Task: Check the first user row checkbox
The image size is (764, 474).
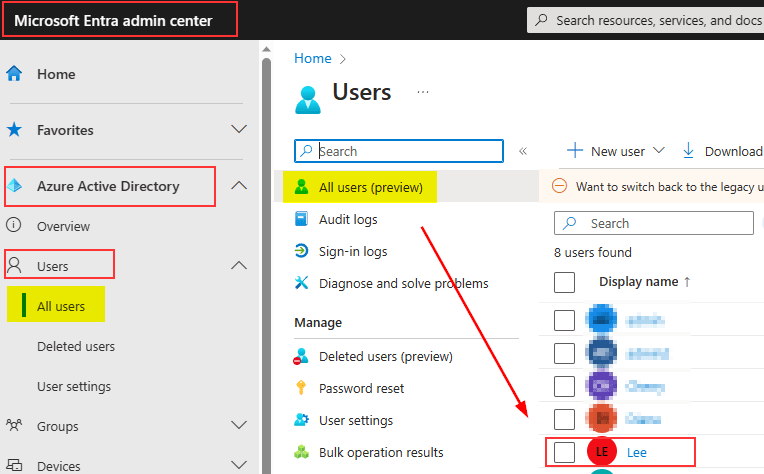Action: pos(565,319)
